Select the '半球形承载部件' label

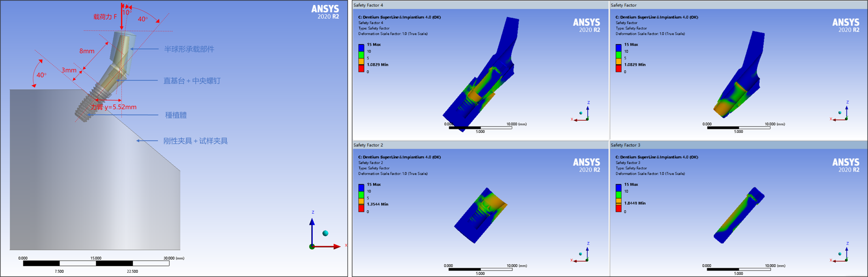tap(189, 49)
